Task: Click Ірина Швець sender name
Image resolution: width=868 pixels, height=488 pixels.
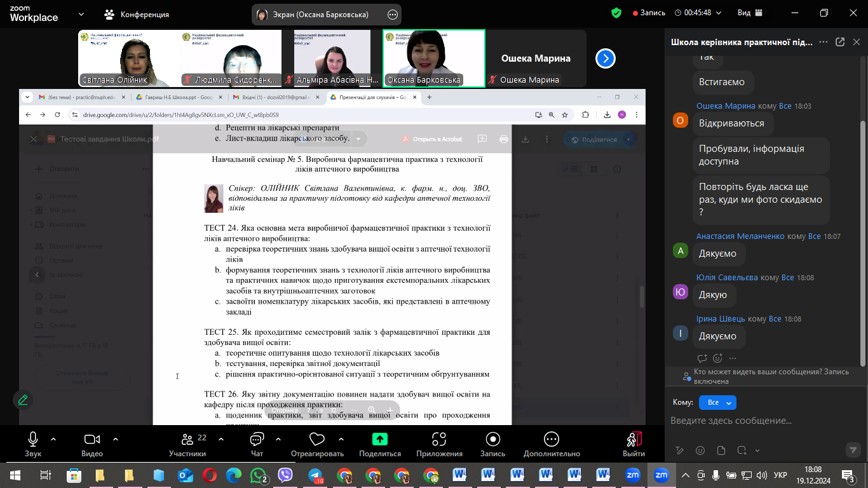Action: [721, 319]
